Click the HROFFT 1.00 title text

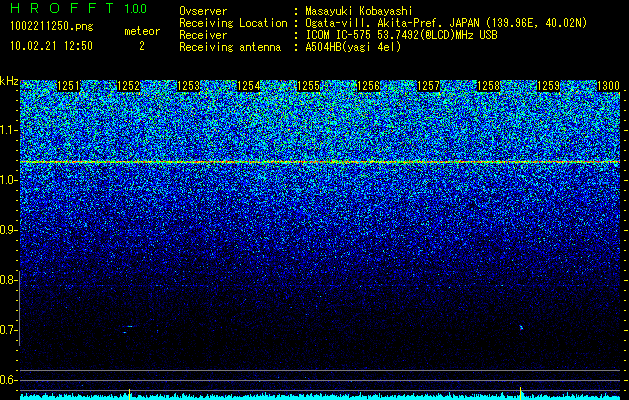click(x=79, y=8)
